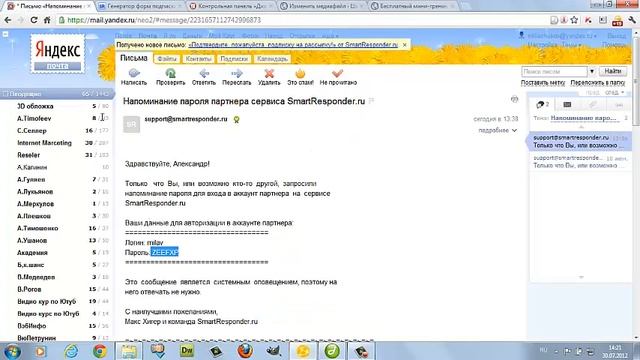The height and width of the screenshot is (360, 640).
Task: Open the A.Timofeev folder
Action: (x=34, y=118)
